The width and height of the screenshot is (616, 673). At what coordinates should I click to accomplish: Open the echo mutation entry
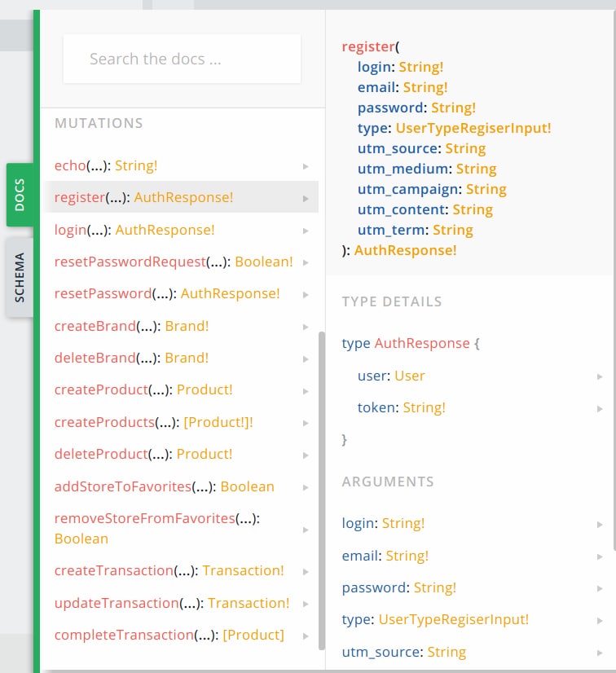click(106, 165)
